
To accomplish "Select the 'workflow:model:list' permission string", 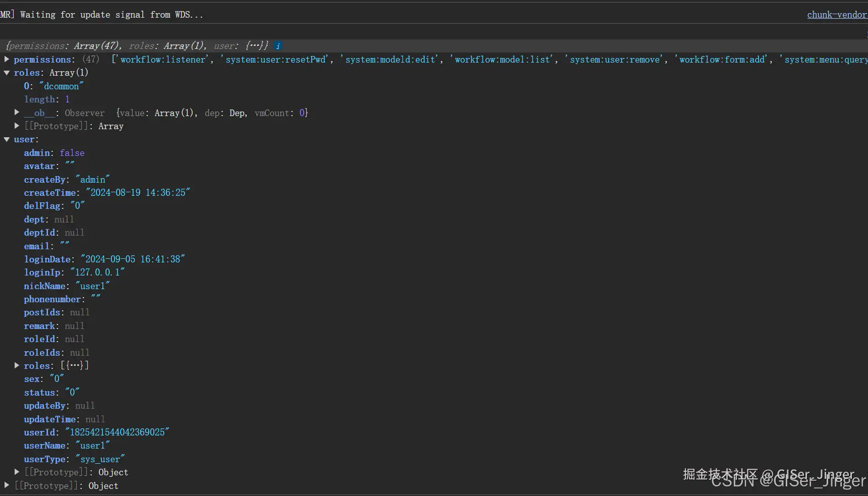I will tap(503, 60).
